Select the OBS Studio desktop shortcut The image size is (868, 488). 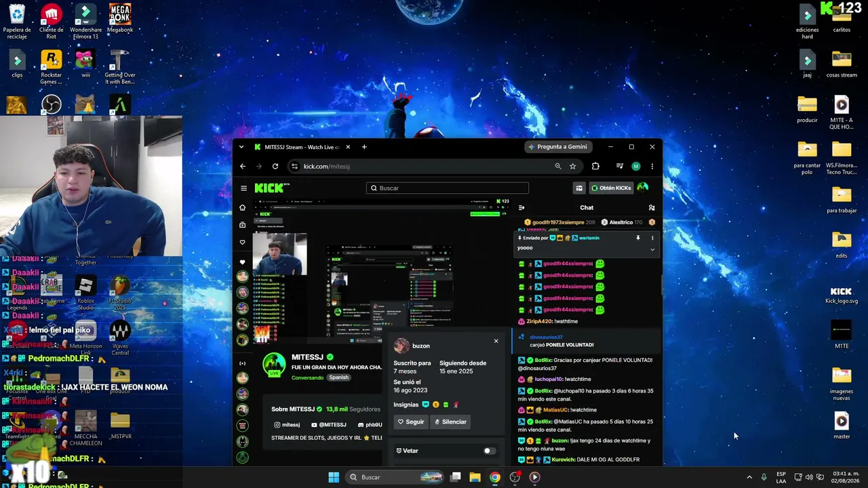click(51, 104)
